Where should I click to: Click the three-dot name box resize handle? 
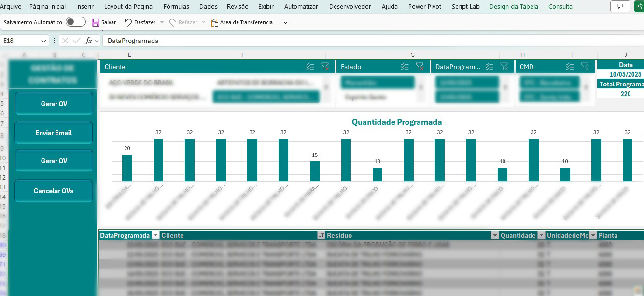click(54, 41)
